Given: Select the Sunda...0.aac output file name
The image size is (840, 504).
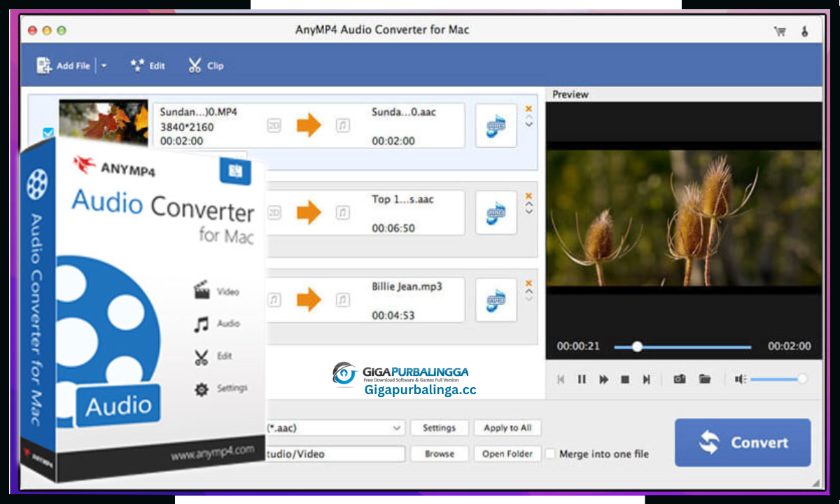Looking at the screenshot, I should [404, 112].
